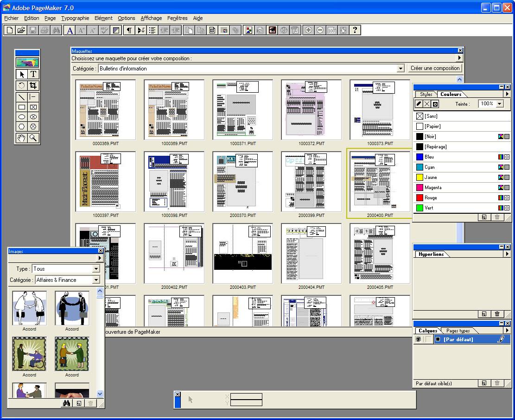The height and width of the screenshot is (420, 515).
Task: Click the Créer une composition button
Action: [435, 68]
